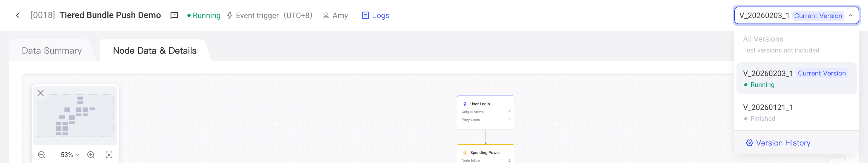Viewport: 868px width, 163px height.
Task: Click the User Login lightning icon
Action: (x=465, y=104)
